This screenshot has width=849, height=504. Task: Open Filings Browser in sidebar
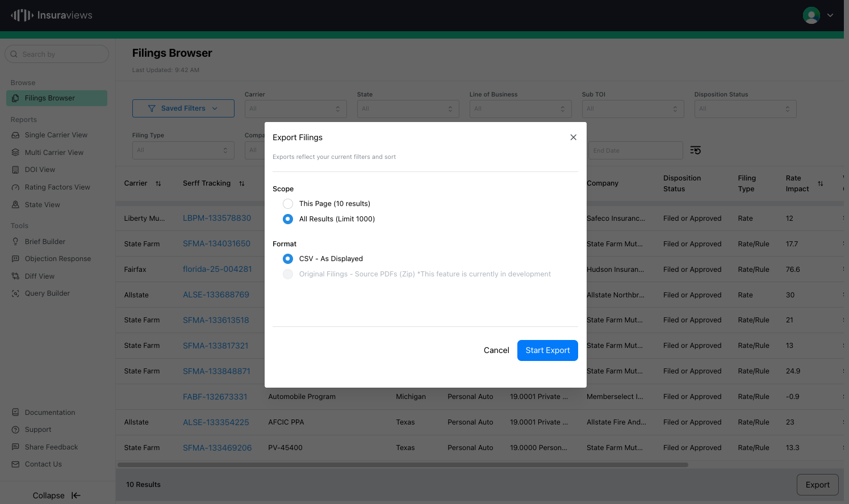pos(57,98)
